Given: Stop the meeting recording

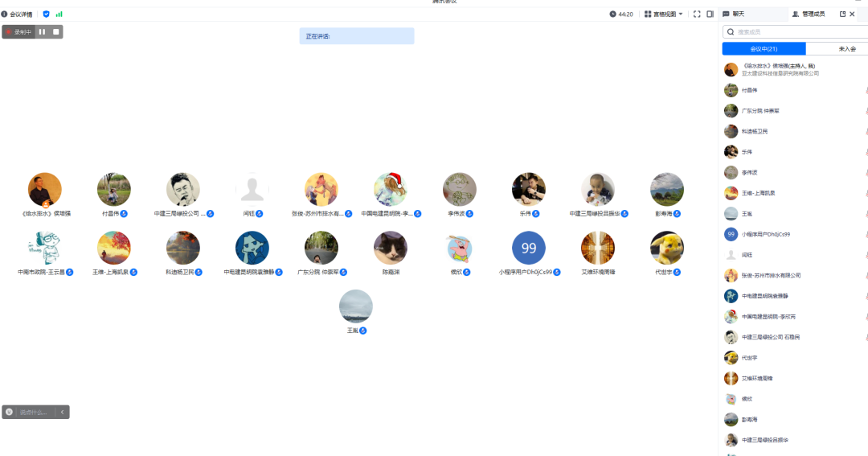Looking at the screenshot, I should click(55, 31).
